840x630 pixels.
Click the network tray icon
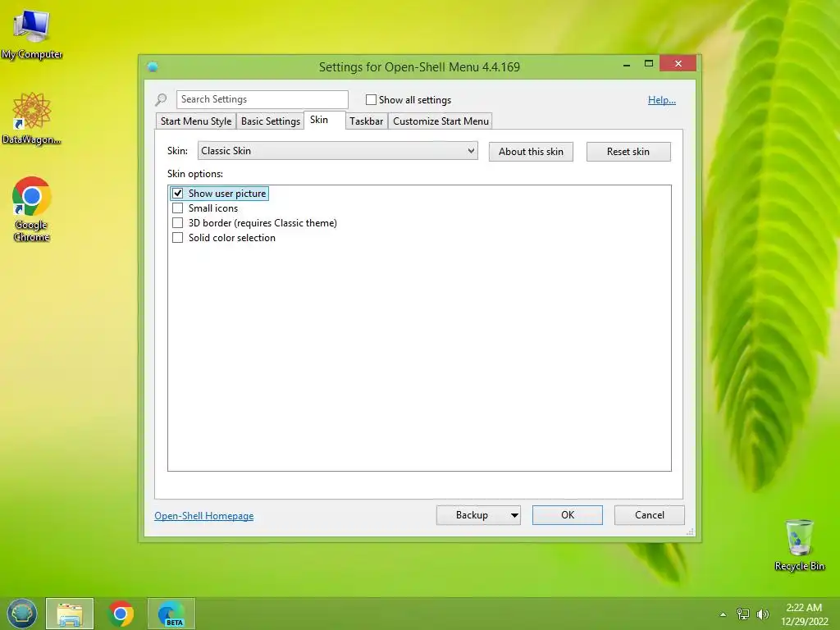click(743, 614)
